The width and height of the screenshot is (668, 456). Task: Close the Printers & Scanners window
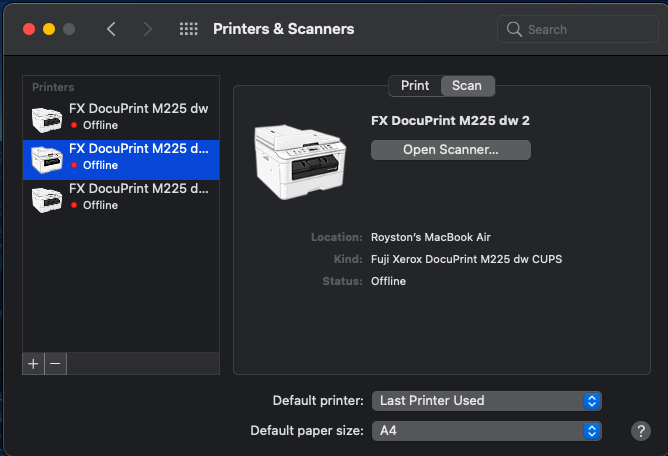(29, 29)
